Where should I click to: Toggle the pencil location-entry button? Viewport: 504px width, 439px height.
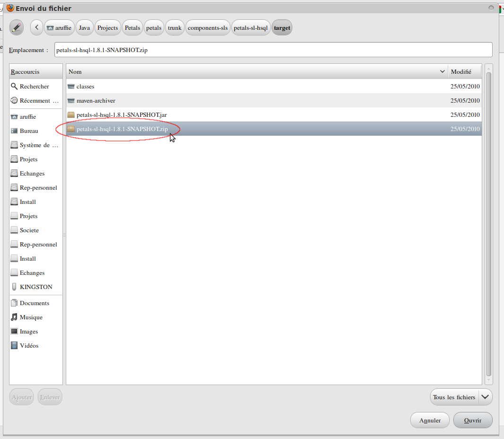17,28
